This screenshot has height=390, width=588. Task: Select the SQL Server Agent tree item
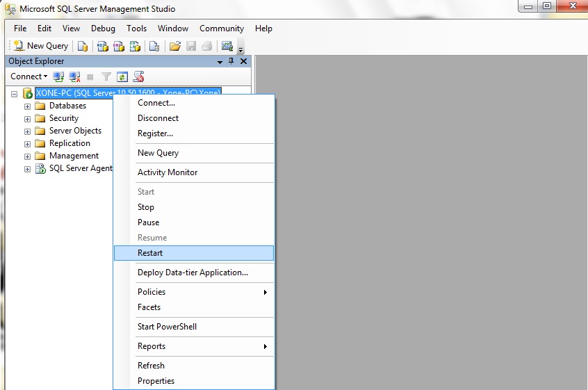(x=81, y=168)
